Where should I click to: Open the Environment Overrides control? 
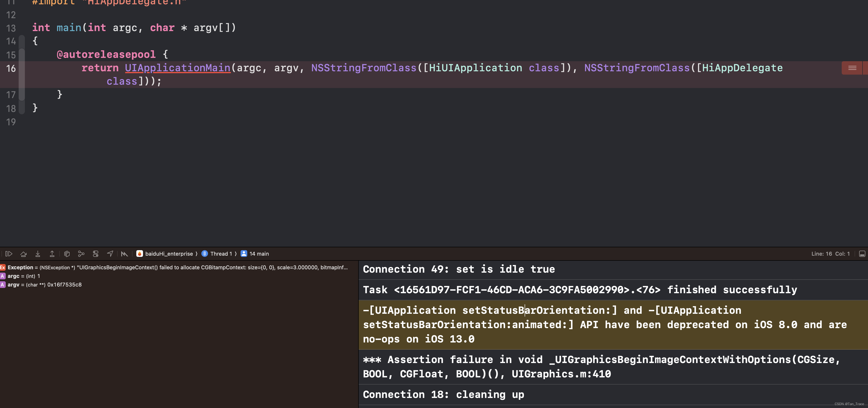coord(96,254)
